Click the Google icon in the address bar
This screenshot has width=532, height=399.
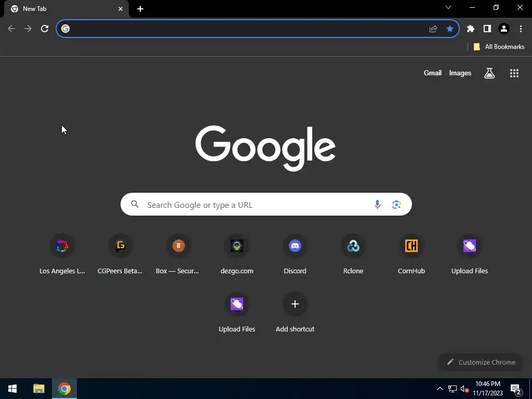65,29
